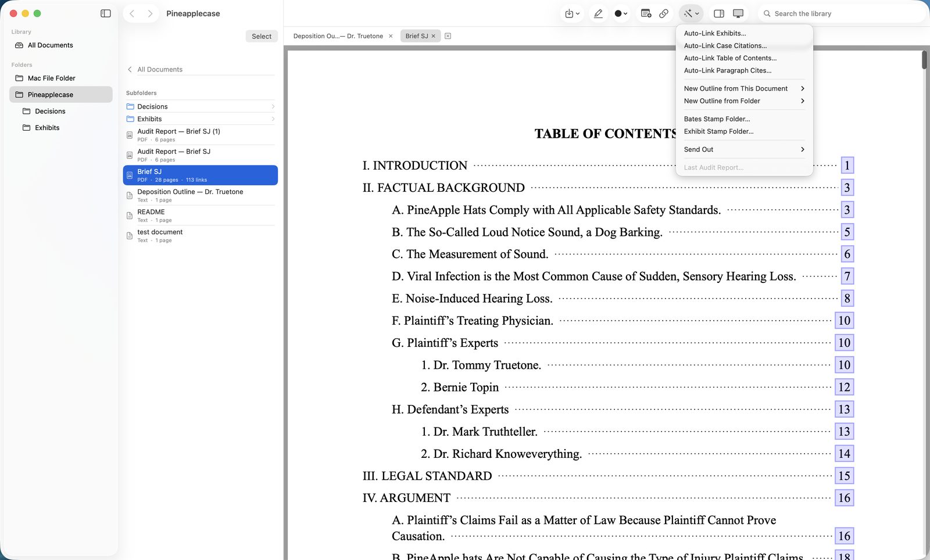Select the Brief SJ document row
The width and height of the screenshot is (930, 560).
[201, 175]
